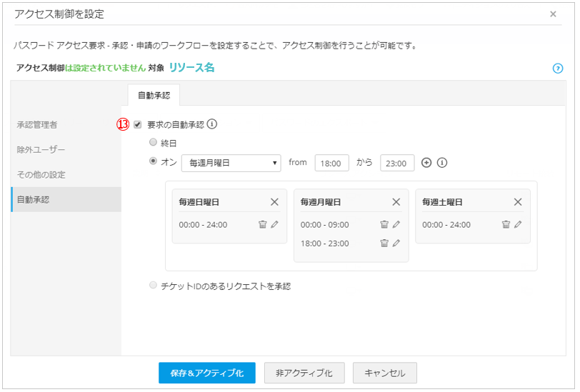Remove the 毎週土曜日 card with X
The image size is (580, 392).
pos(518,202)
